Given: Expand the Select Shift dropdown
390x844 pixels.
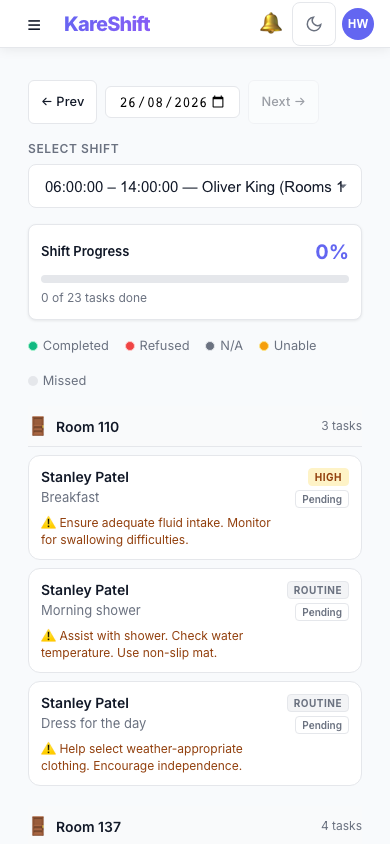Looking at the screenshot, I should pos(195,186).
